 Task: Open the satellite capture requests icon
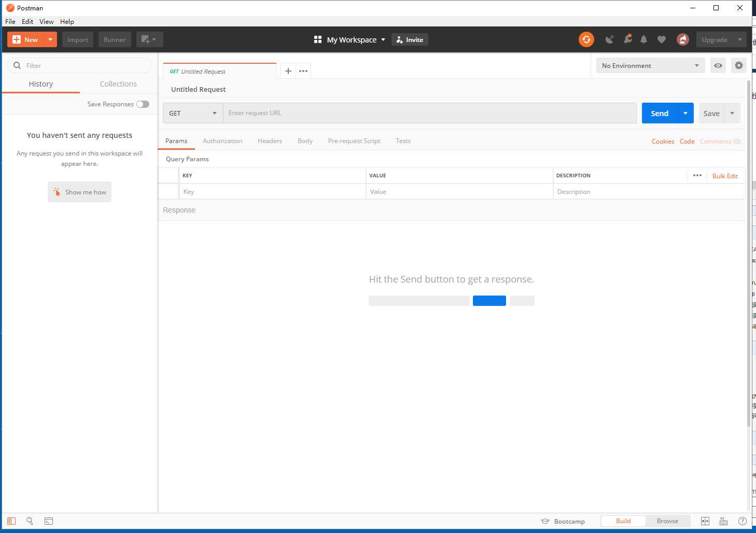click(x=610, y=39)
